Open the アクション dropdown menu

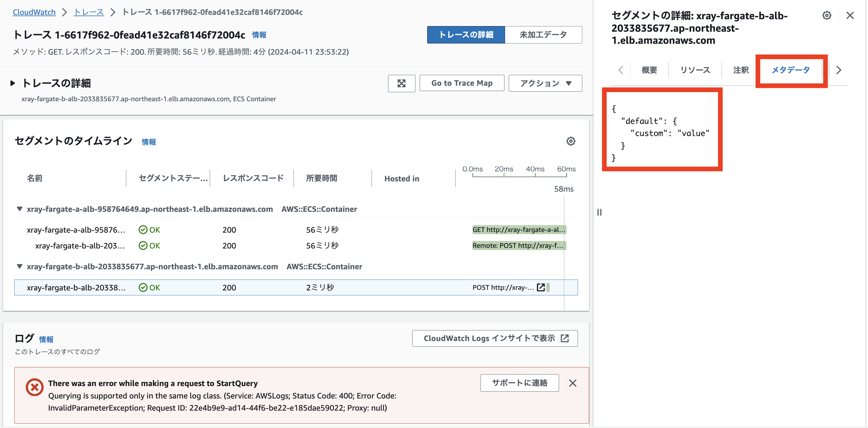(545, 83)
